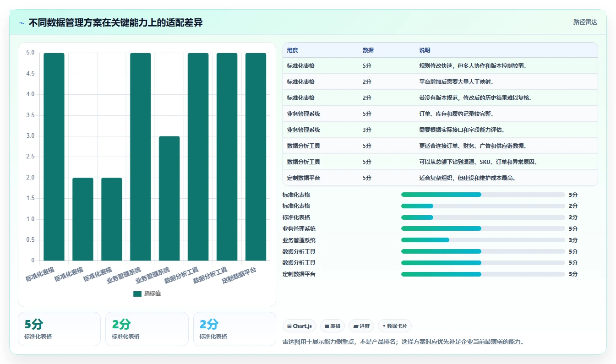Open the blue 2分 card
Viewport: 616px width, 364px height.
(234, 329)
